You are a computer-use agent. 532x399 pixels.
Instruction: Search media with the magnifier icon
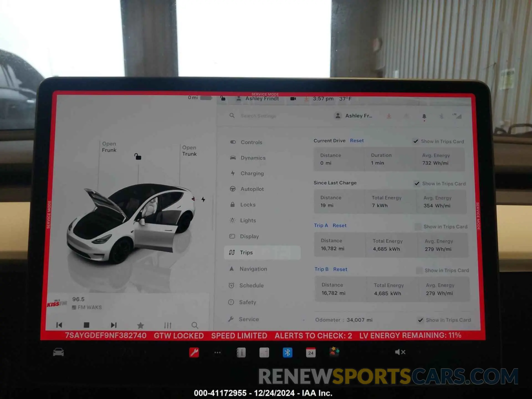pos(195,325)
